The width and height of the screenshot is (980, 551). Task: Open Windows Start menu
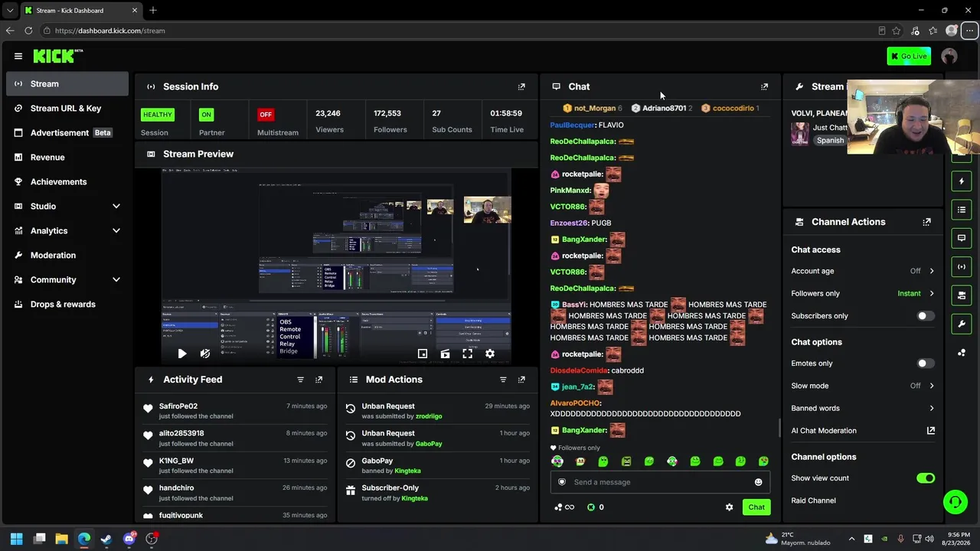[17, 539]
